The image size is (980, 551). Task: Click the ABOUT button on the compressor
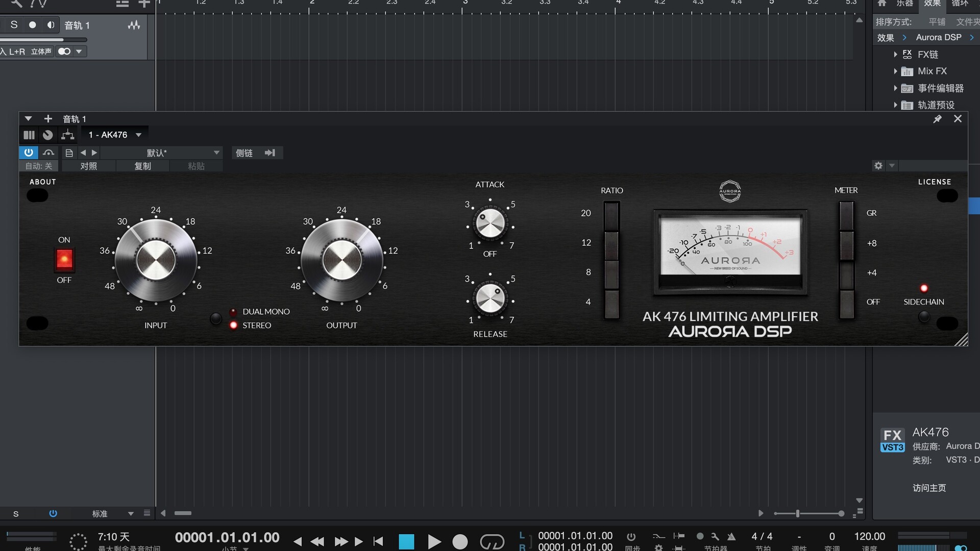point(37,195)
